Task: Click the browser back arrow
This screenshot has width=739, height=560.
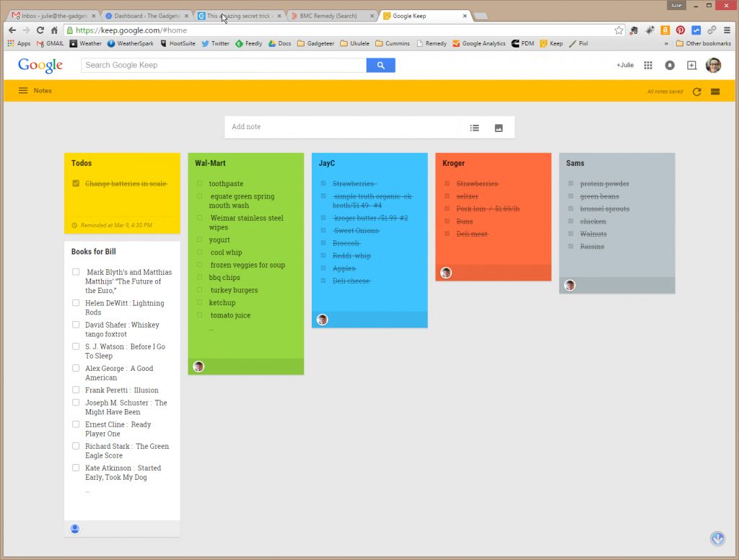Action: pyautogui.click(x=12, y=30)
